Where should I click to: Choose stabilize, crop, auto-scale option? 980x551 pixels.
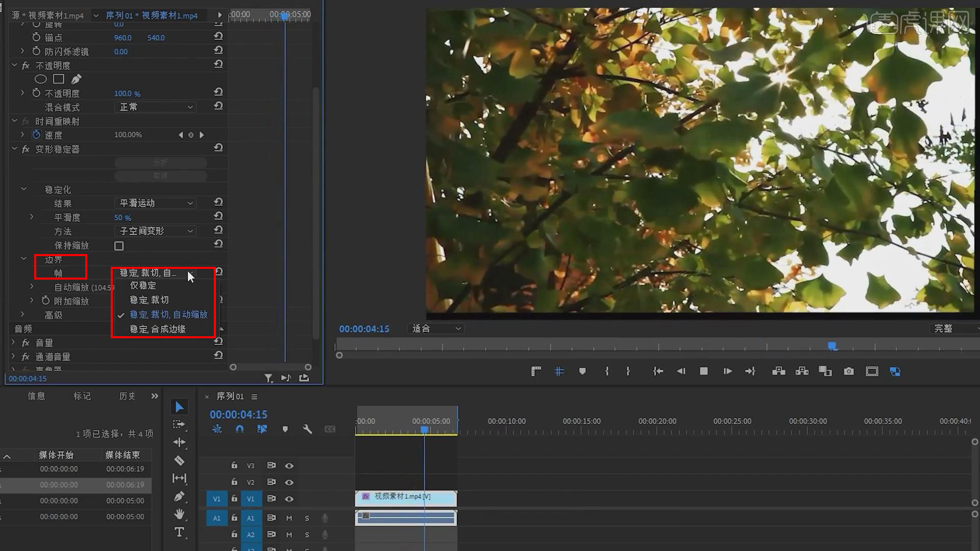pos(168,315)
